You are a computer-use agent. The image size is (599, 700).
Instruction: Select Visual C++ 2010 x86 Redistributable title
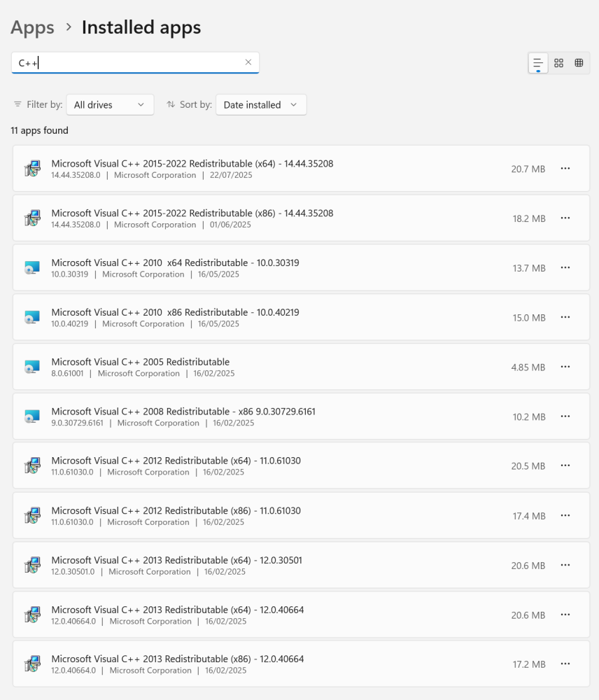tap(176, 312)
